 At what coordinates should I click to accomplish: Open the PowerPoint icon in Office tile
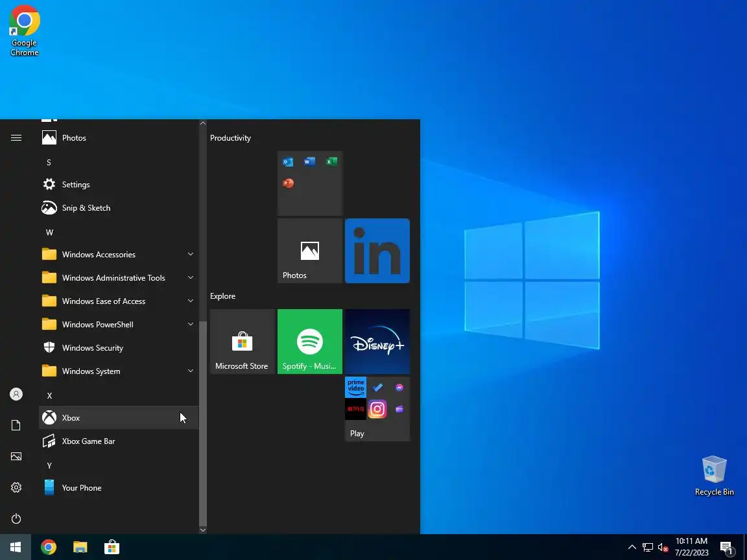click(288, 183)
